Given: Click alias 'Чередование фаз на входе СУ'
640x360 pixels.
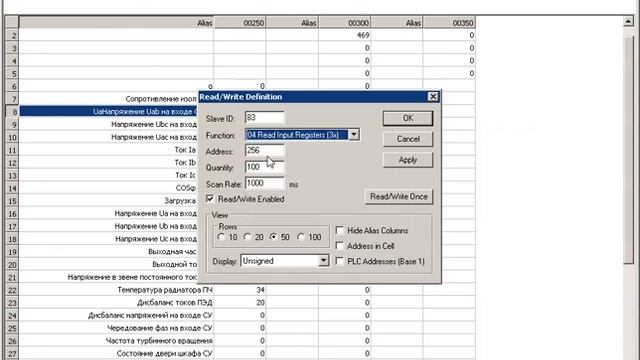Looking at the screenshot, I should click(x=160, y=328).
